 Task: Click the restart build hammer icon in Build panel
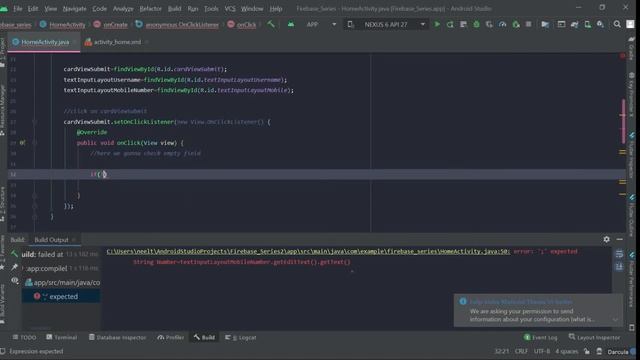[15, 254]
